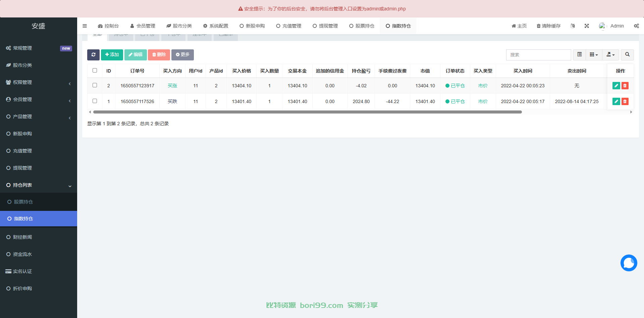Check the checkbox for row ID 1
The width and height of the screenshot is (644, 318).
click(95, 101)
